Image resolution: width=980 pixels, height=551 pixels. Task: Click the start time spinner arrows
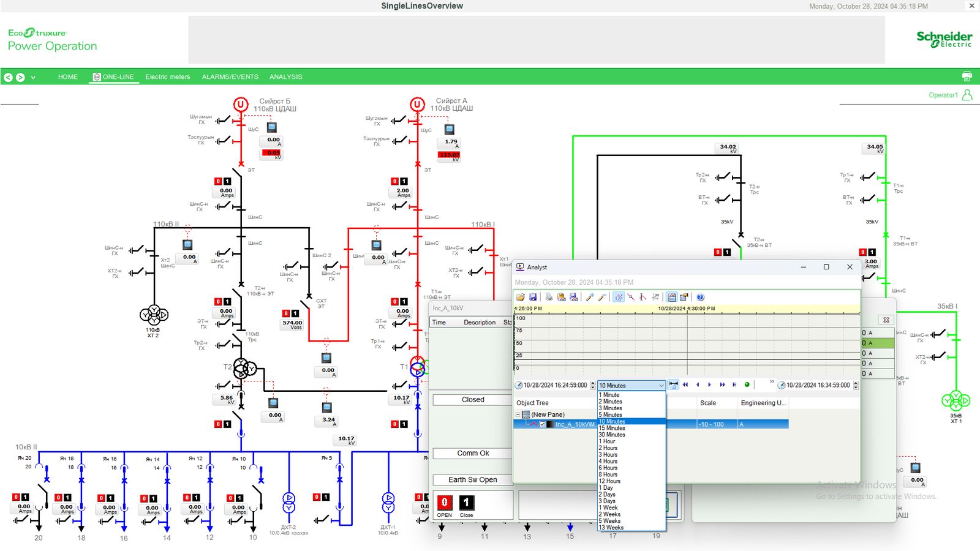[x=592, y=386]
